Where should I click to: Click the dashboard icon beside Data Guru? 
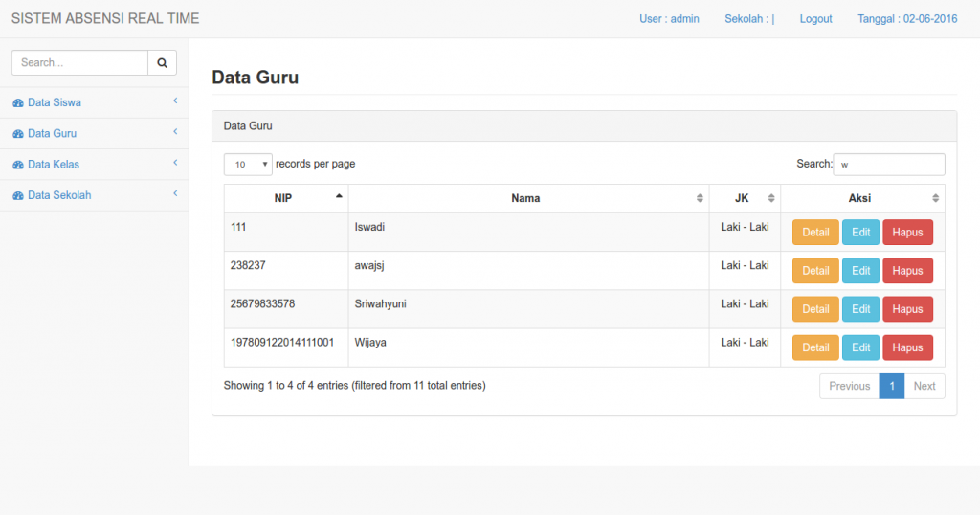[x=18, y=134]
